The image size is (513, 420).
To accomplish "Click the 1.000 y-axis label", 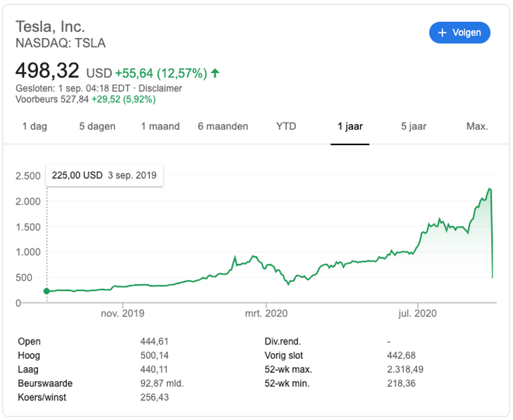I will pos(28,252).
